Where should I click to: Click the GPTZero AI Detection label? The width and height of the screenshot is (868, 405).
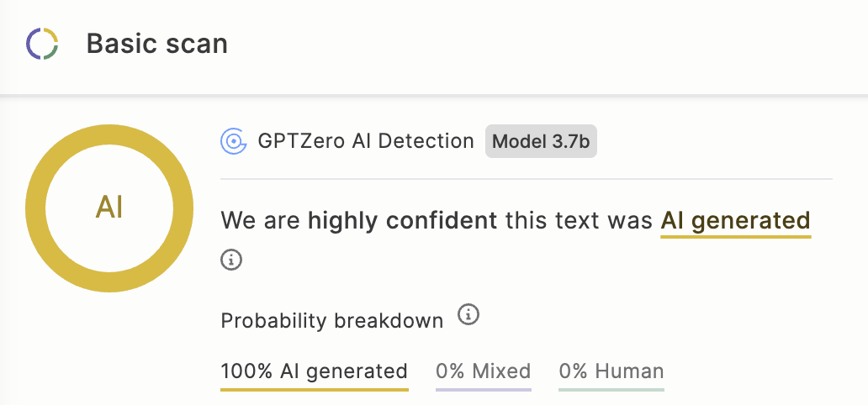click(x=366, y=142)
